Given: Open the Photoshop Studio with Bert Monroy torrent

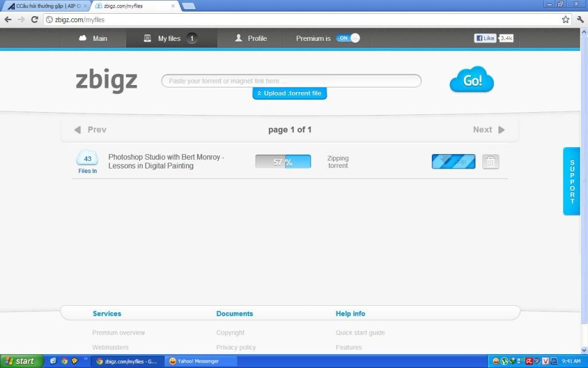Looking at the screenshot, I should pyautogui.click(x=166, y=162).
